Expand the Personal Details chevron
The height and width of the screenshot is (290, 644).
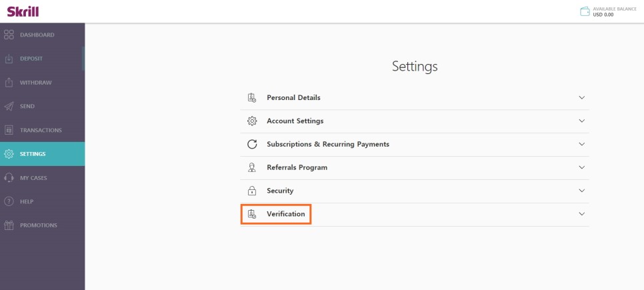pyautogui.click(x=581, y=98)
